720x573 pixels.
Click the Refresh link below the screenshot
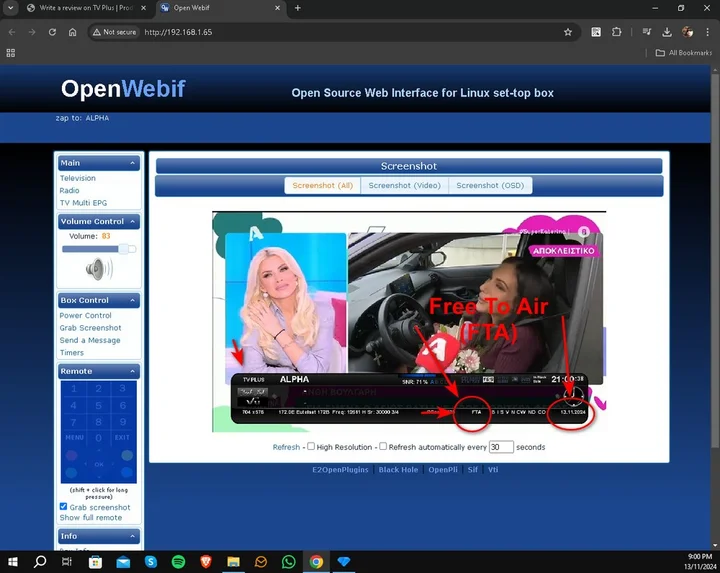286,447
